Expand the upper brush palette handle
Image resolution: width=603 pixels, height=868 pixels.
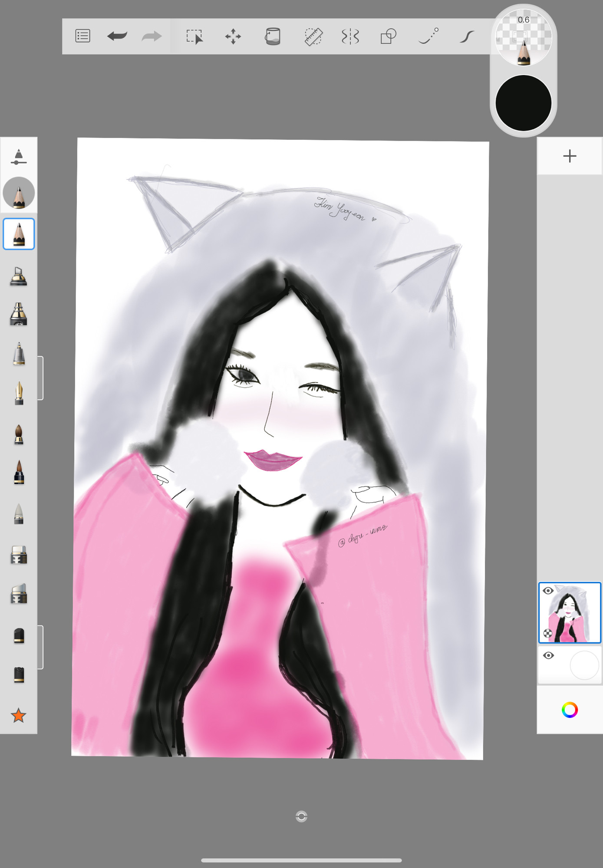click(x=40, y=378)
